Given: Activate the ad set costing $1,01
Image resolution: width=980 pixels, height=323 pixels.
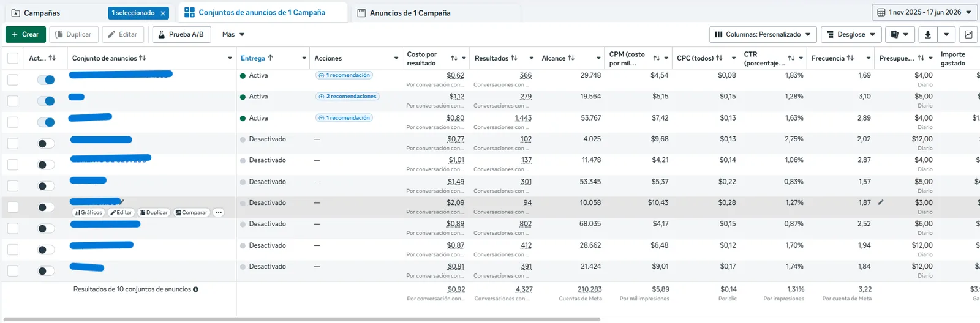Looking at the screenshot, I should 46,165.
